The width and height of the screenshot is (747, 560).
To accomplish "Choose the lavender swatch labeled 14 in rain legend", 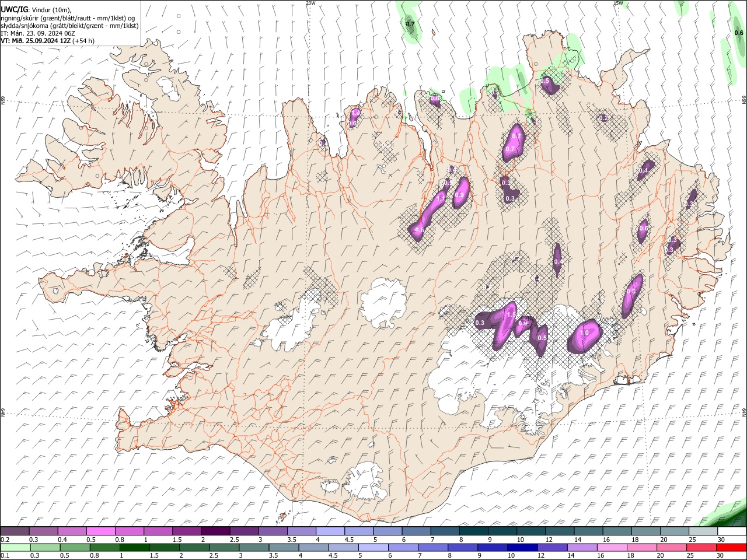I will pyautogui.click(x=582, y=547).
